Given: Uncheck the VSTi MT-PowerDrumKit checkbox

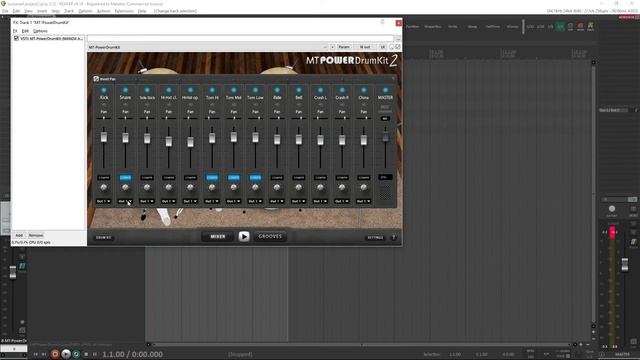Looking at the screenshot, I should point(16,38).
